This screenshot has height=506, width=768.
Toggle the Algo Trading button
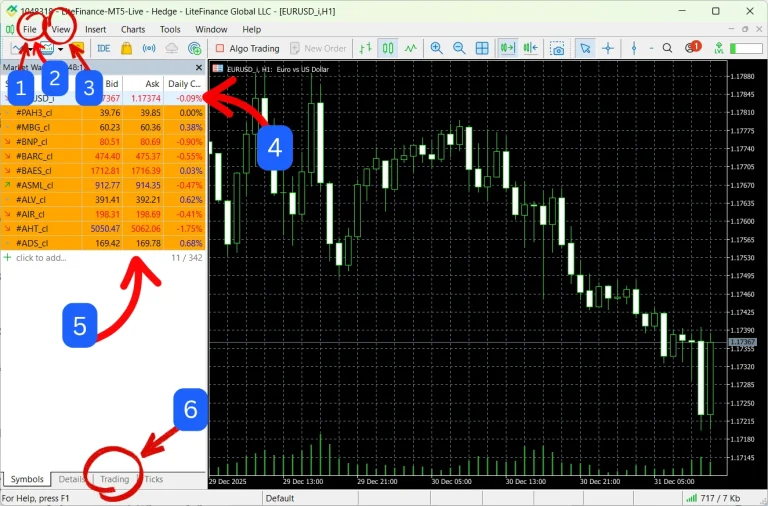click(247, 48)
